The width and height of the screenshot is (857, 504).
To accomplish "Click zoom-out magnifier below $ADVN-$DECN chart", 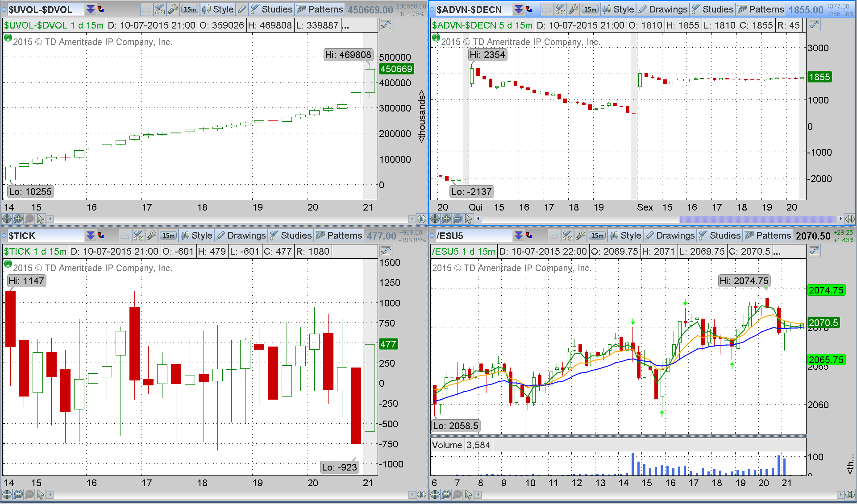I will click(457, 219).
